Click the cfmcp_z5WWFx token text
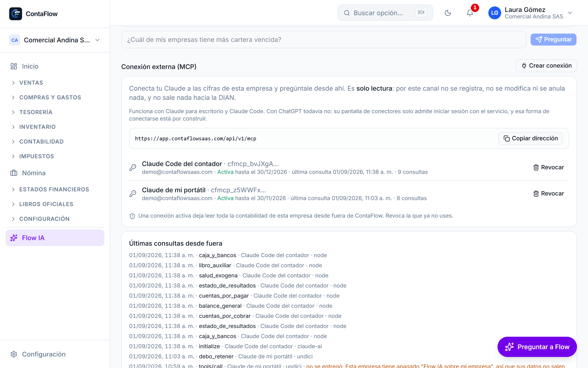The height and width of the screenshot is (368, 588). pos(238,190)
